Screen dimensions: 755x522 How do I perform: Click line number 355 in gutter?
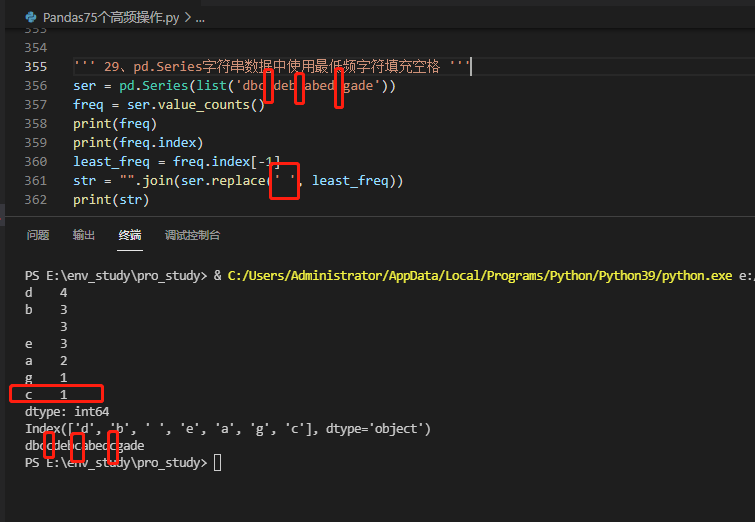click(x=36, y=66)
